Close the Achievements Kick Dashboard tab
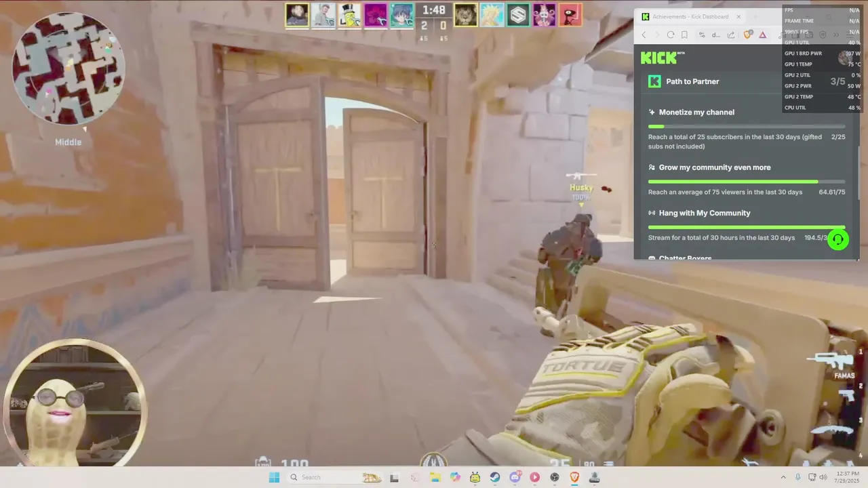Screen dimensions: 868x488 (738, 16)
